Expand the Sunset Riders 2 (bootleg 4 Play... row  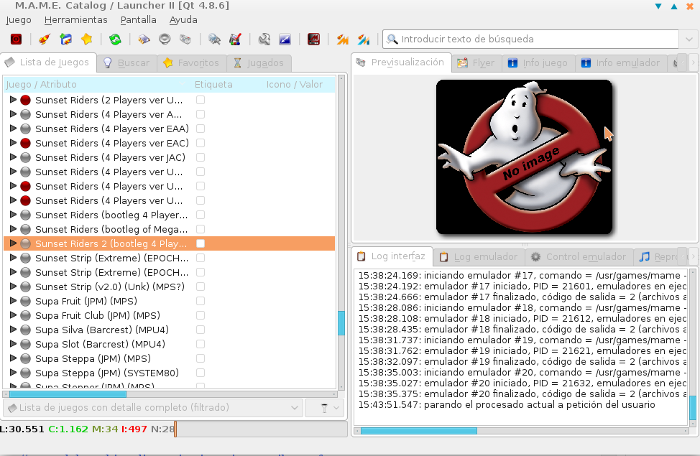(x=13, y=243)
